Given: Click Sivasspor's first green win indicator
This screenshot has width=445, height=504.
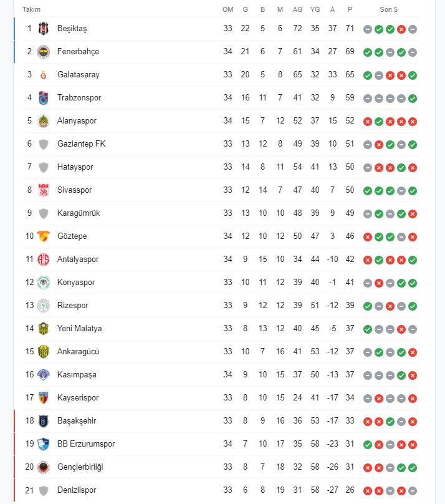Looking at the screenshot, I should pyautogui.click(x=368, y=191).
